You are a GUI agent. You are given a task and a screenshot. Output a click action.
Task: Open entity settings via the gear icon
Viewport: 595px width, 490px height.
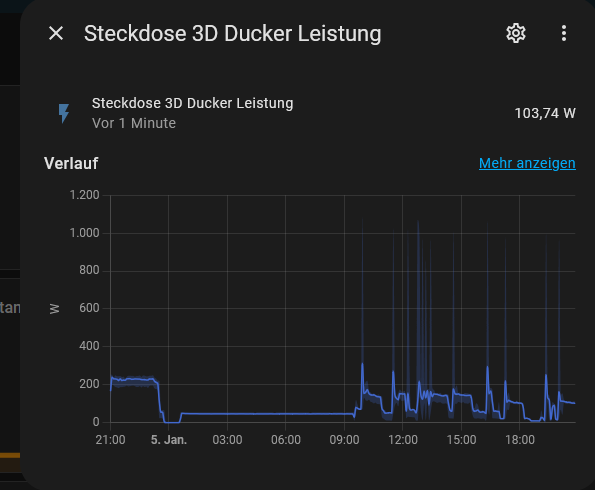point(516,33)
